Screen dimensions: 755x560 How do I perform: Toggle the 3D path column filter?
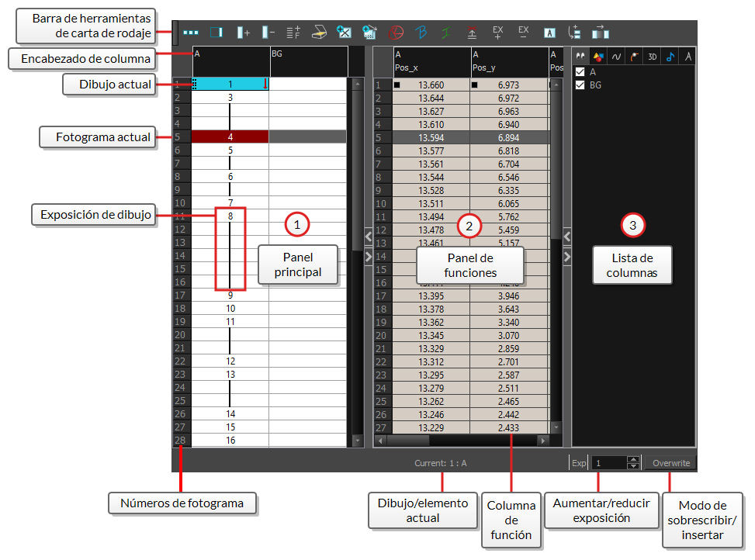click(635, 57)
